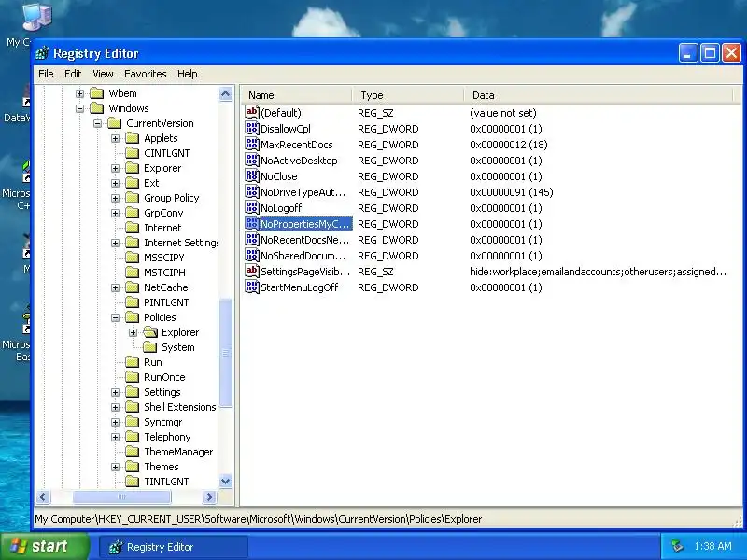This screenshot has height=560, width=747.
Task: Click the folder icon of Run key
Action: [x=132, y=362]
